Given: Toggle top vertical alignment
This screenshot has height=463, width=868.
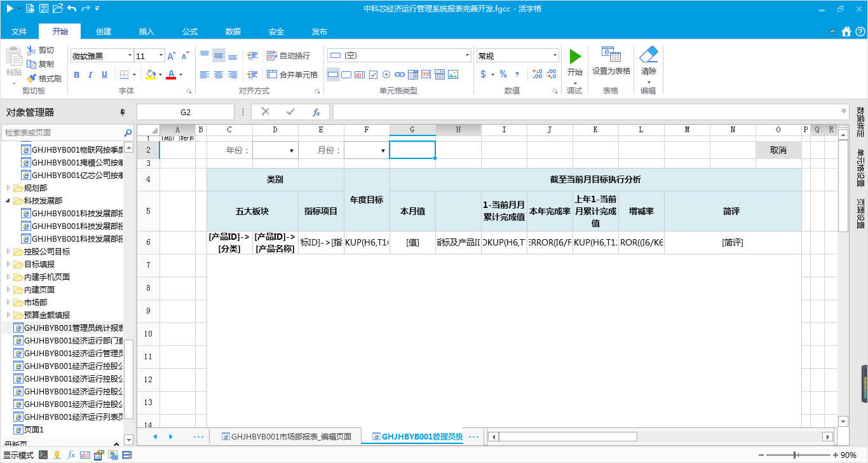Looking at the screenshot, I should click(x=205, y=56).
